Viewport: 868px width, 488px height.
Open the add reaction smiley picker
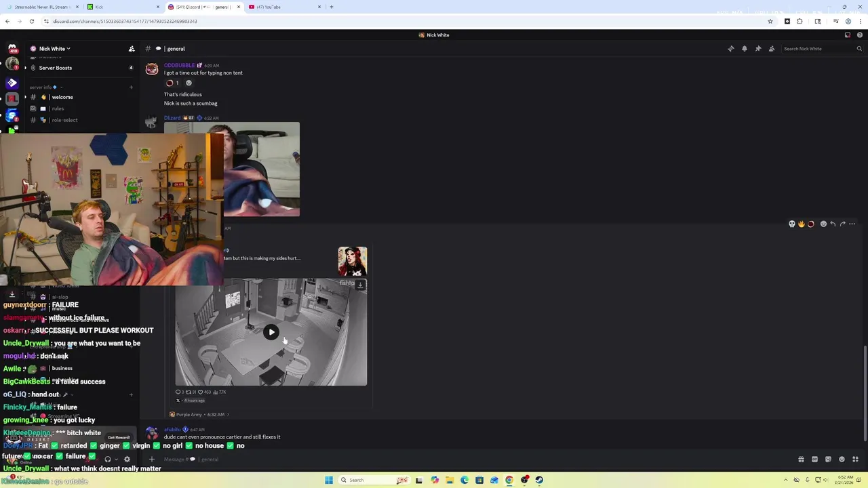point(823,224)
